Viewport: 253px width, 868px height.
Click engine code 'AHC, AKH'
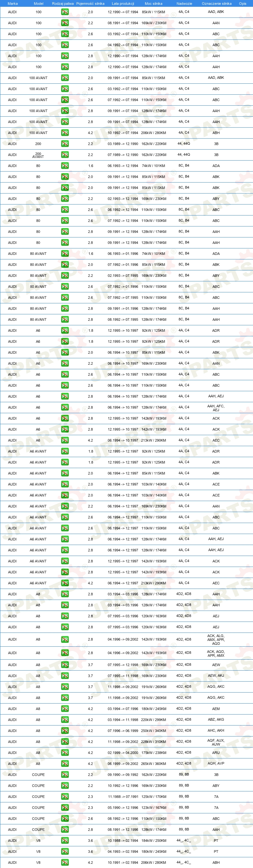(216, 730)
